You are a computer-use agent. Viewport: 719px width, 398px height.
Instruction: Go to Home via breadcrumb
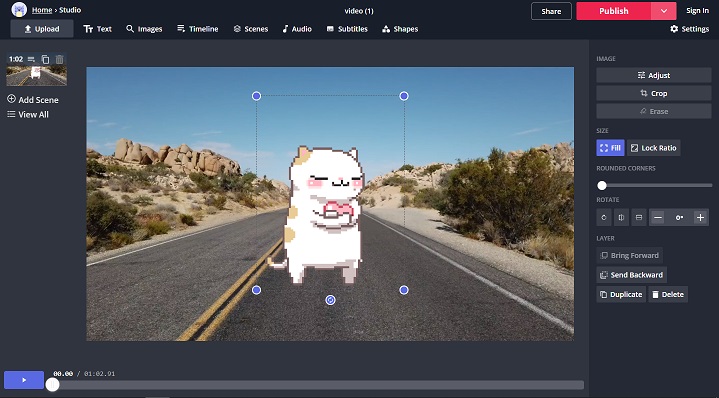42,10
